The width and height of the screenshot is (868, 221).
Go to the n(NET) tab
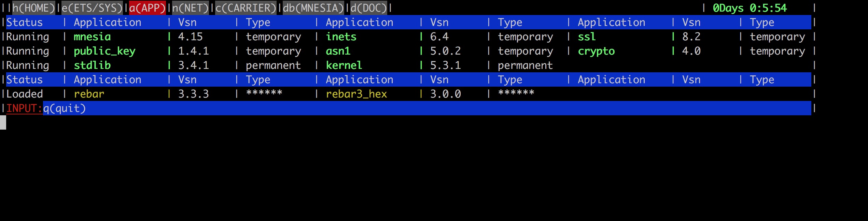[190, 8]
